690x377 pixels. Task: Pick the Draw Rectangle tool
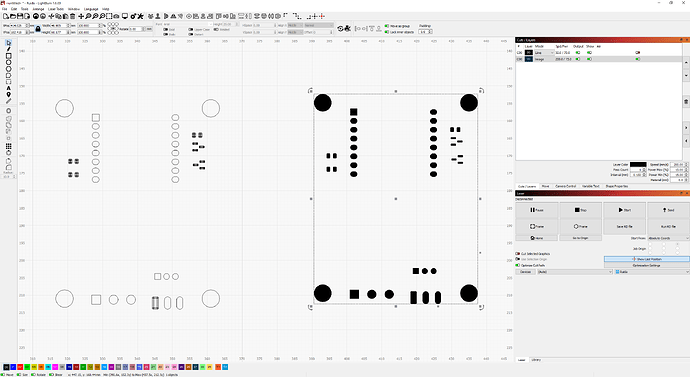pos(8,56)
